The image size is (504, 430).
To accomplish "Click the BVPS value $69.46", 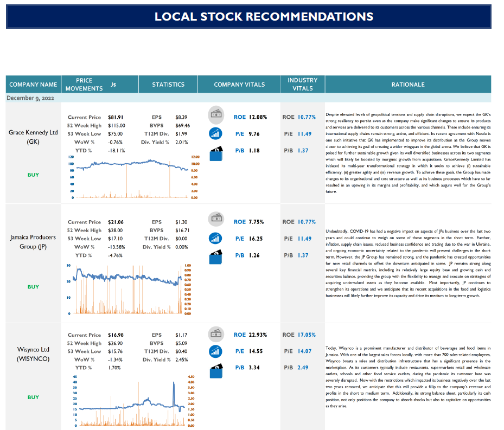I will coord(183,126).
